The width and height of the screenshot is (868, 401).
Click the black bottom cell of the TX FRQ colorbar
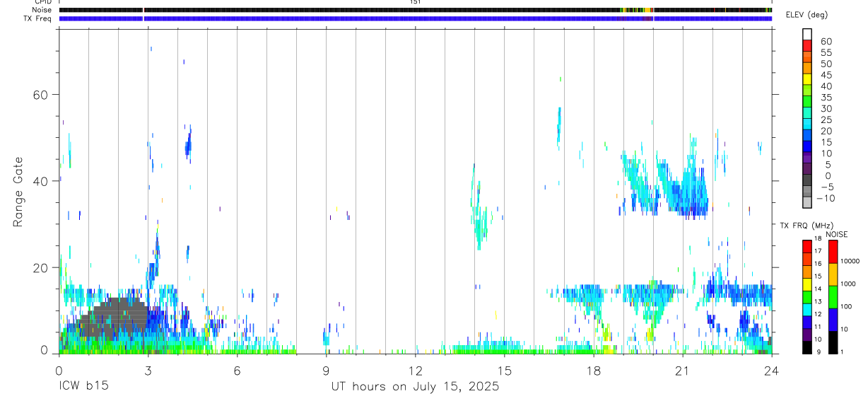[x=807, y=347]
